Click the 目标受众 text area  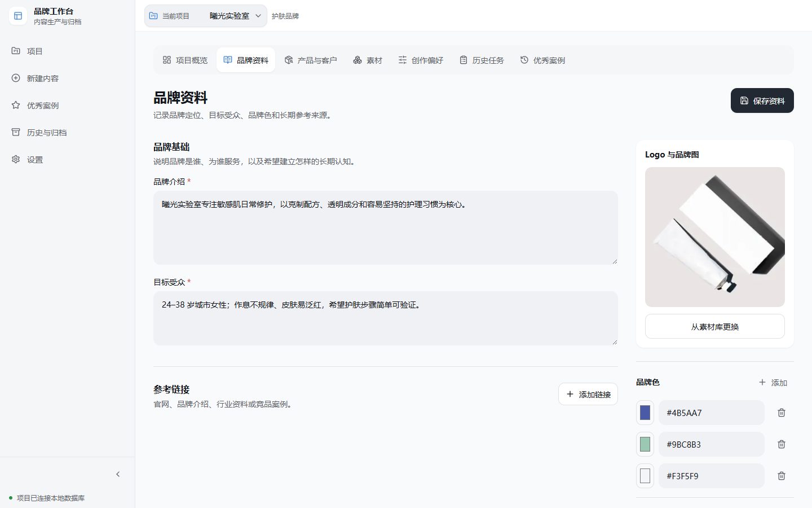tap(386, 318)
